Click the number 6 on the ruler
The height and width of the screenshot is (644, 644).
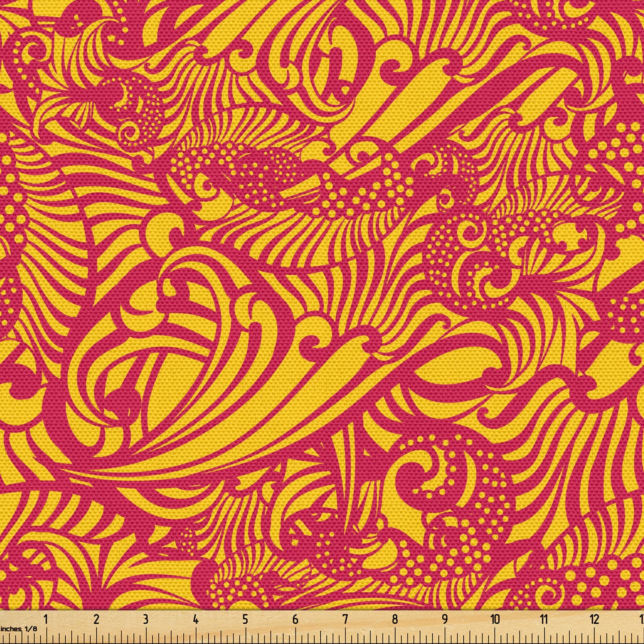295,620
